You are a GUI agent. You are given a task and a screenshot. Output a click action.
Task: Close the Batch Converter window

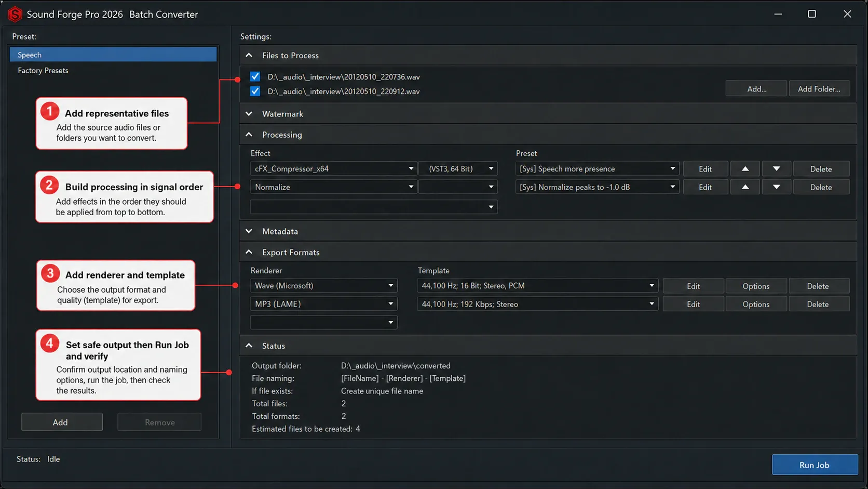[847, 14]
